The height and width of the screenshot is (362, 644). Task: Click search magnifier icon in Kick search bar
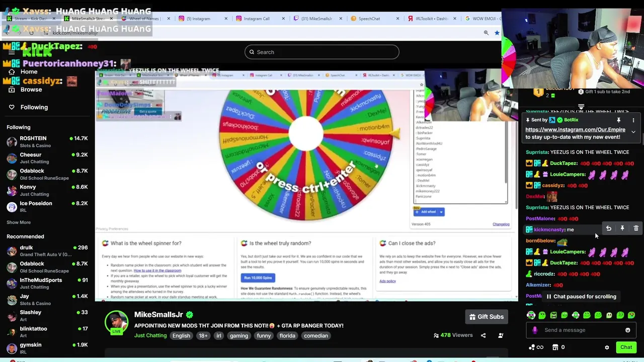click(252, 52)
